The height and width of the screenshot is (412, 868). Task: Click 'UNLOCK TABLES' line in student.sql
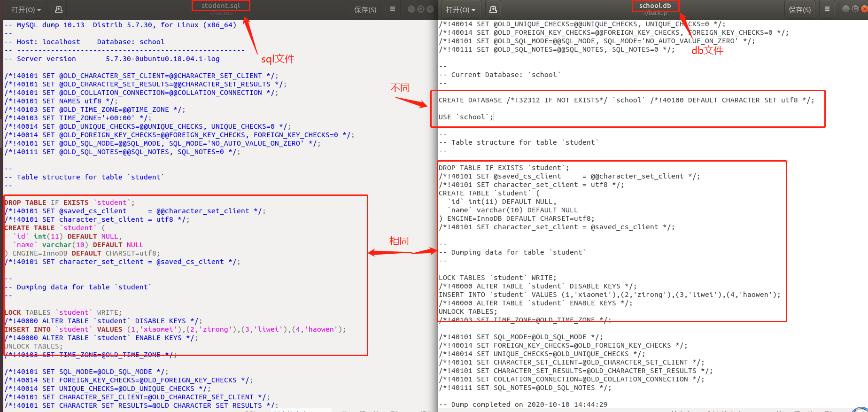[x=33, y=346]
